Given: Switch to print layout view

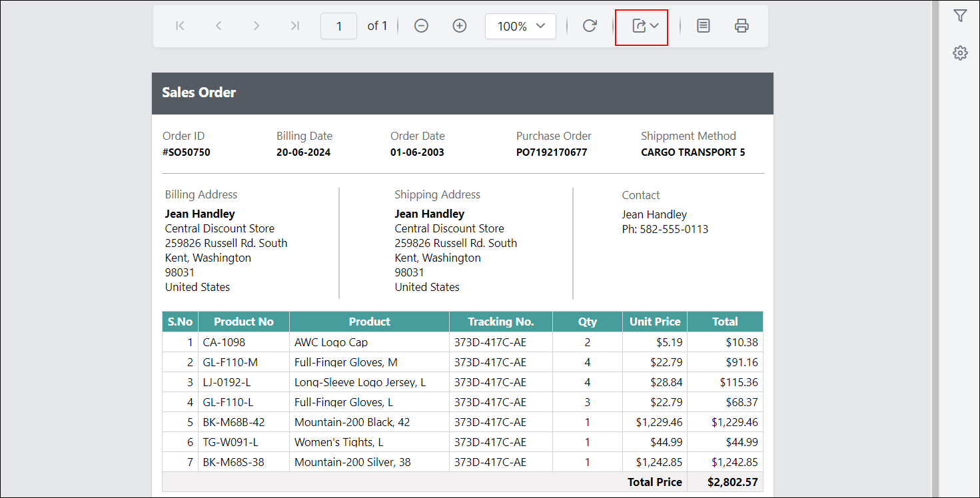Looking at the screenshot, I should 703,26.
